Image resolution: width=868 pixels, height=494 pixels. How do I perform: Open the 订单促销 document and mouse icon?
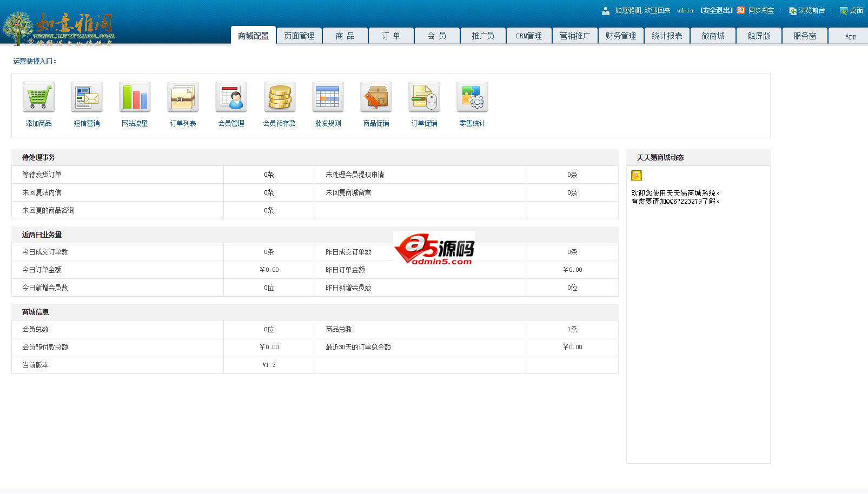[x=424, y=97]
